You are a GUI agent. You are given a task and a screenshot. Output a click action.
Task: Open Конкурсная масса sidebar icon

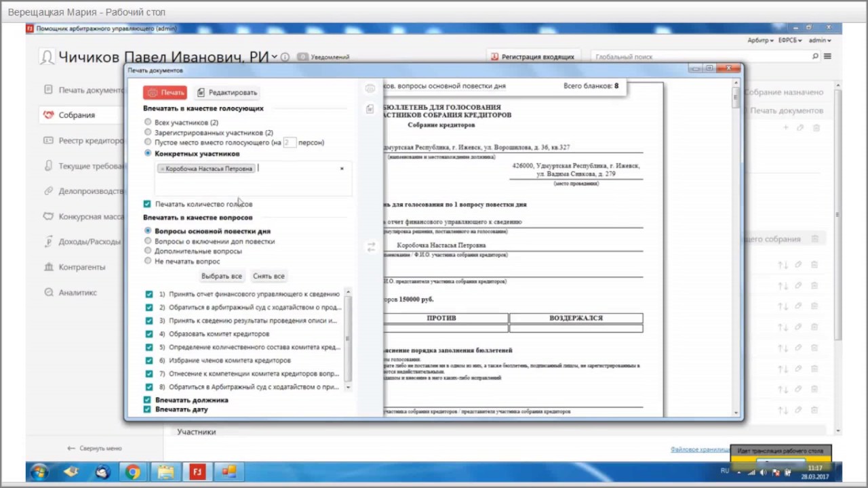pos(47,216)
